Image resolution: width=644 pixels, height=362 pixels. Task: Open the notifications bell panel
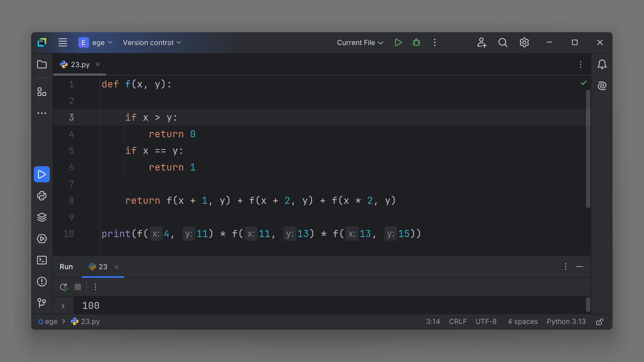coord(602,64)
